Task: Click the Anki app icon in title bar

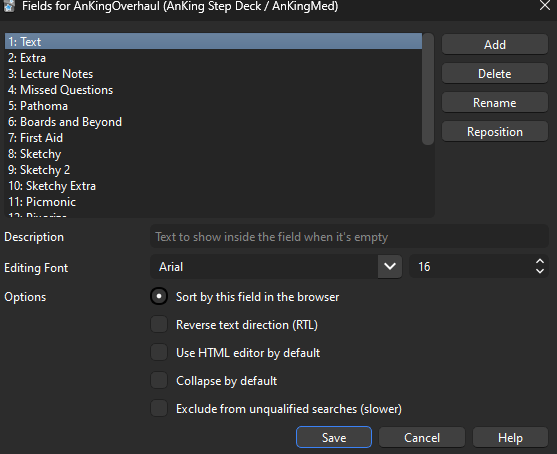Action: (9, 6)
